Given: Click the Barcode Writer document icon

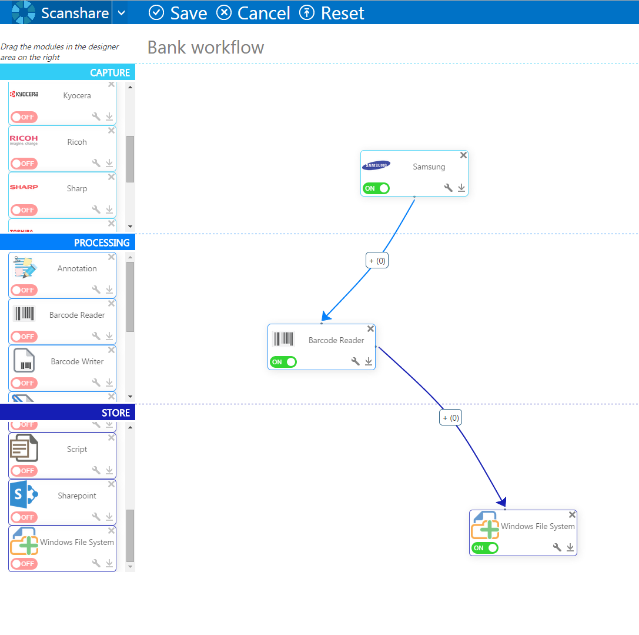Looking at the screenshot, I should [x=24, y=360].
